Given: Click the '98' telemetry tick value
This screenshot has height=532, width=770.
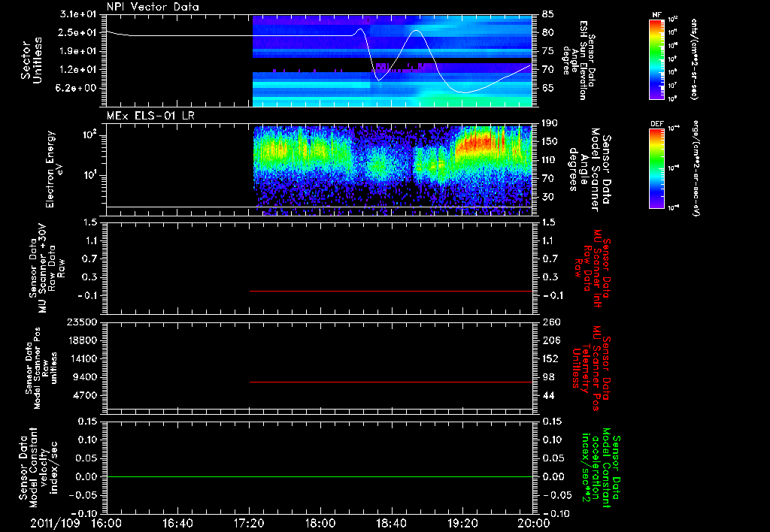Looking at the screenshot, I should (548, 377).
